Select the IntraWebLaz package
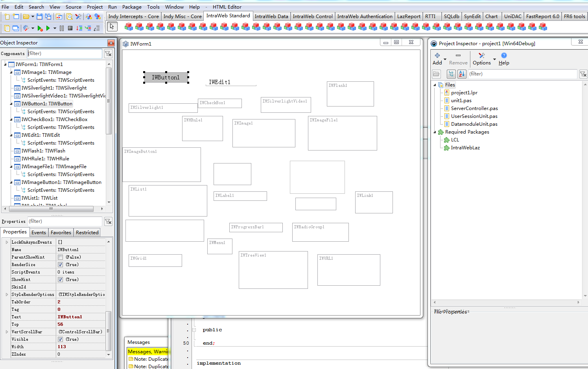The height and width of the screenshot is (369, 588). click(465, 148)
